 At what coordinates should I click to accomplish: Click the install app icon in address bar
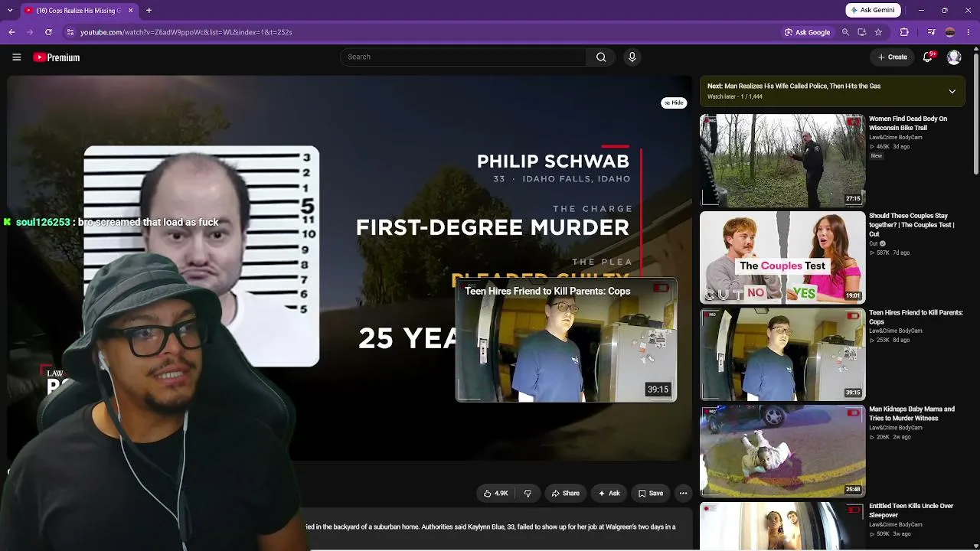[x=862, y=32]
